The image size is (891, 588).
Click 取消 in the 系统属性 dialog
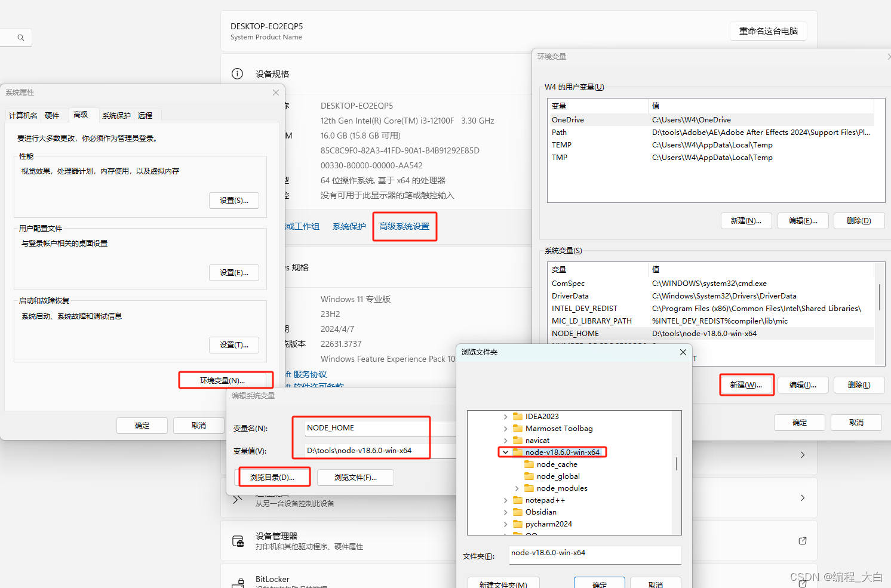point(199,426)
